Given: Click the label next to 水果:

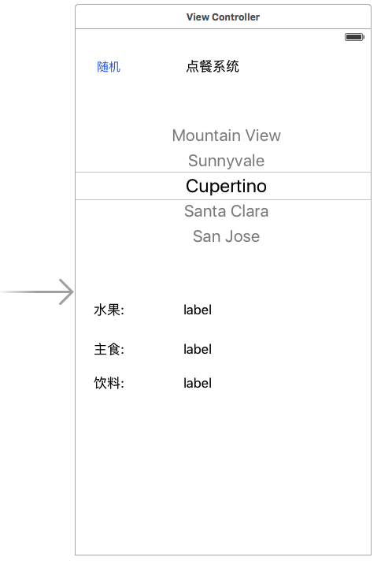Looking at the screenshot, I should 198,310.
